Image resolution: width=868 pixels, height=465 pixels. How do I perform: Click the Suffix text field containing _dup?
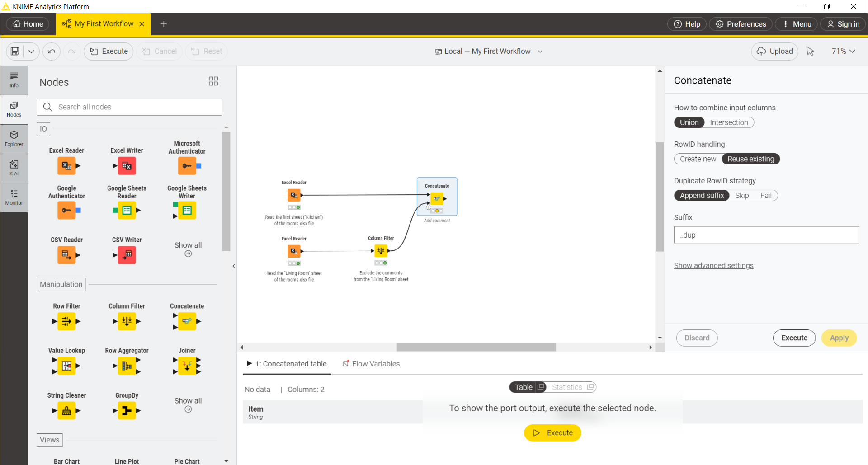766,235
